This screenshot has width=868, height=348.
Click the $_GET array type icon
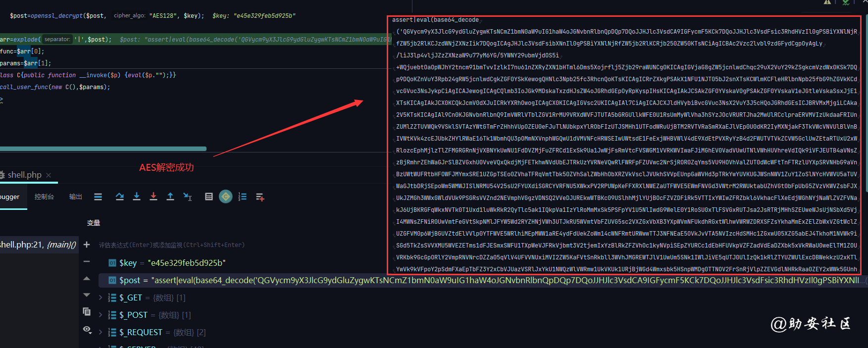(x=112, y=298)
